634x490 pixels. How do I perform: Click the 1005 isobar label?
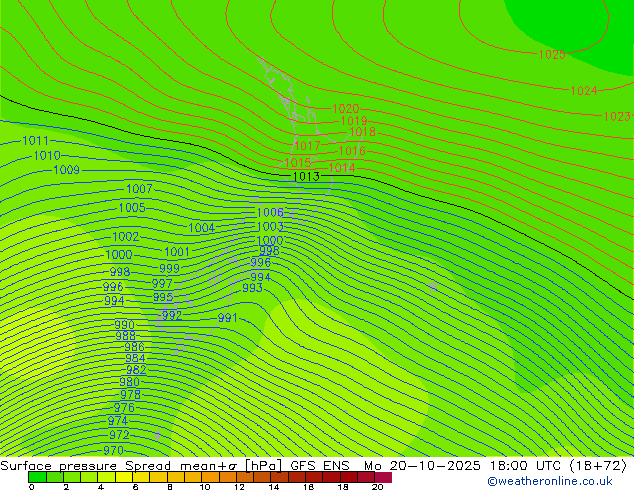(x=132, y=208)
